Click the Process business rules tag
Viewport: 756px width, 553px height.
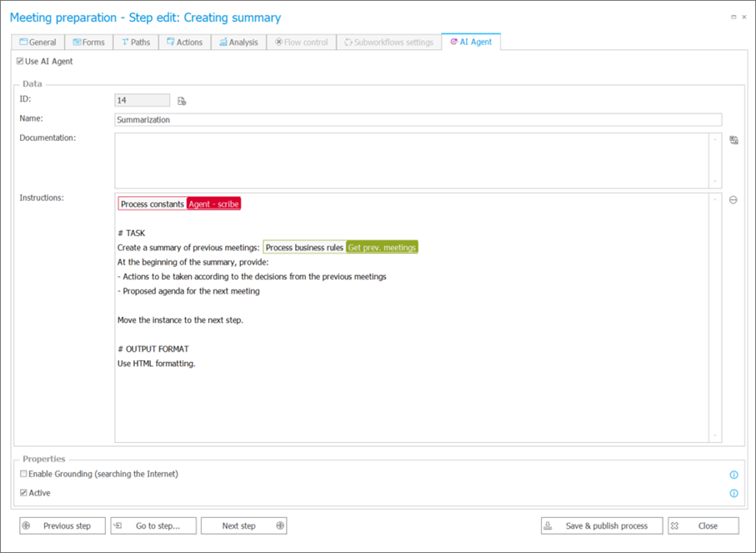pyautogui.click(x=304, y=248)
